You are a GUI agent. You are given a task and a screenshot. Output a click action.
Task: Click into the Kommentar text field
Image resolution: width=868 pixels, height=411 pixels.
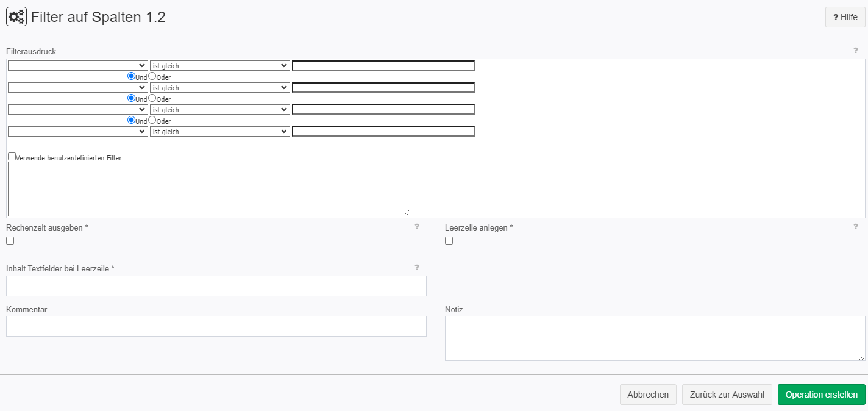click(216, 326)
